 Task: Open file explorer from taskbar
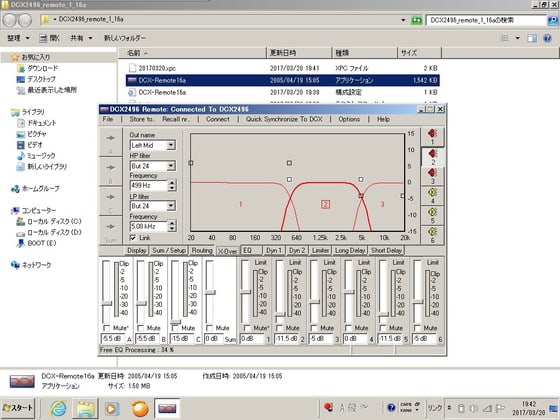(85, 408)
